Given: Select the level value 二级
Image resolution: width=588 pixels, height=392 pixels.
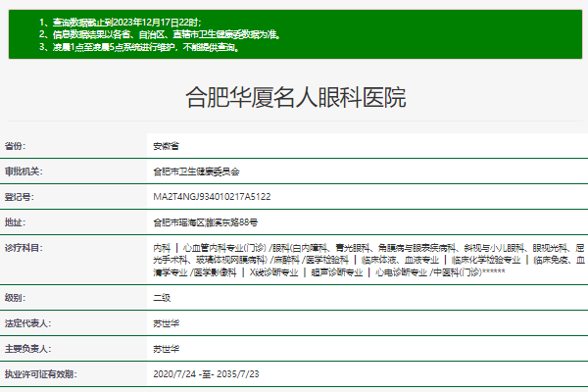Looking at the screenshot, I should tap(162, 298).
